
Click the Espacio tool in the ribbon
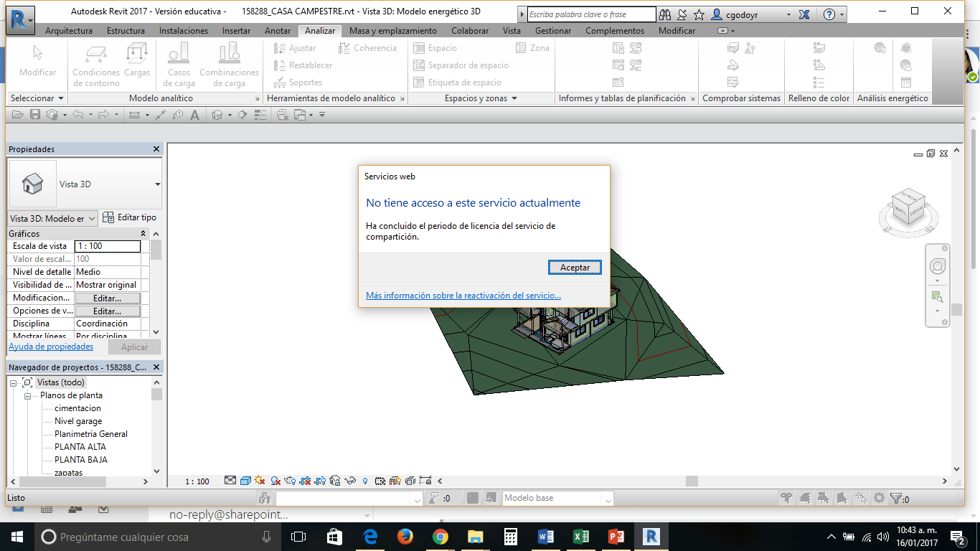coord(435,48)
